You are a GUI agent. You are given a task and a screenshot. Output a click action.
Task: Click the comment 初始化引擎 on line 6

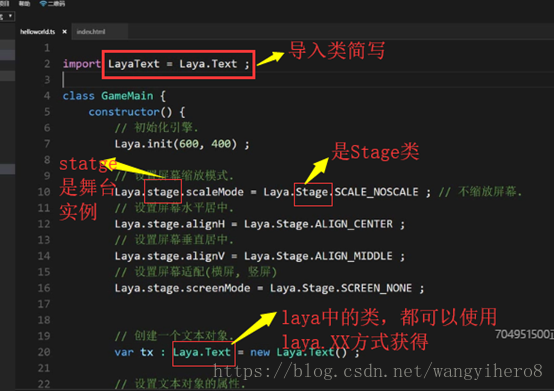click(156, 128)
